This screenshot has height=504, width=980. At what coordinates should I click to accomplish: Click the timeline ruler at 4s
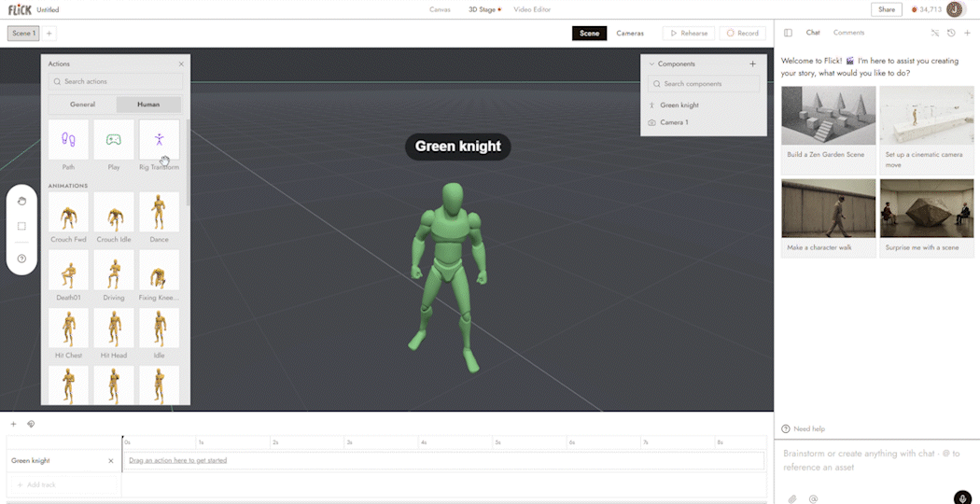424,442
